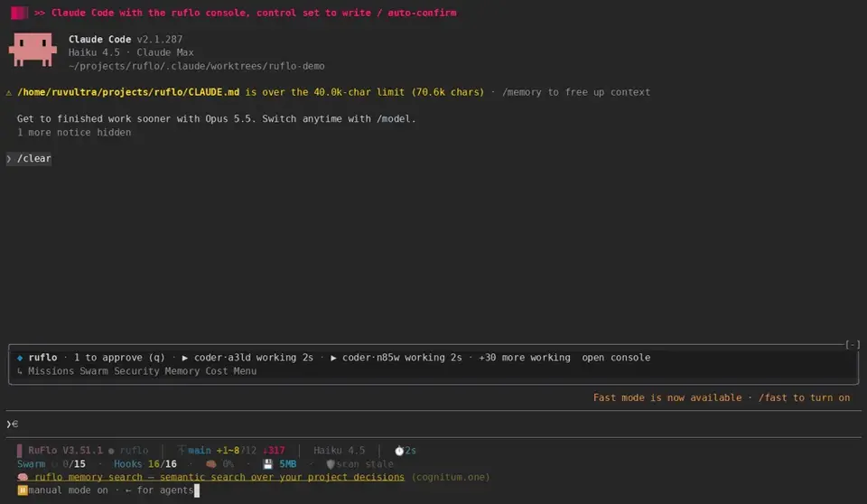Click 'Claude Code' title text
The image size is (867, 504).
click(99, 39)
